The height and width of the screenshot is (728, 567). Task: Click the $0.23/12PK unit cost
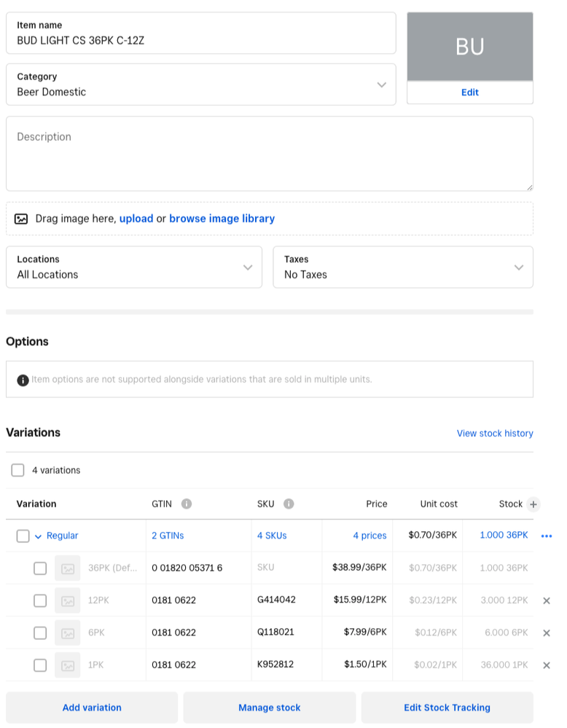pos(433,600)
